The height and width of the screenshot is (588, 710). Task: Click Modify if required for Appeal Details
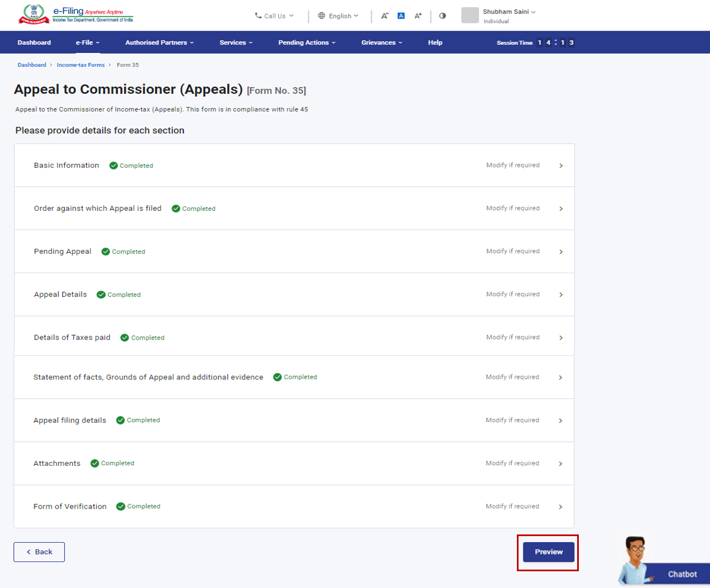pyautogui.click(x=512, y=295)
